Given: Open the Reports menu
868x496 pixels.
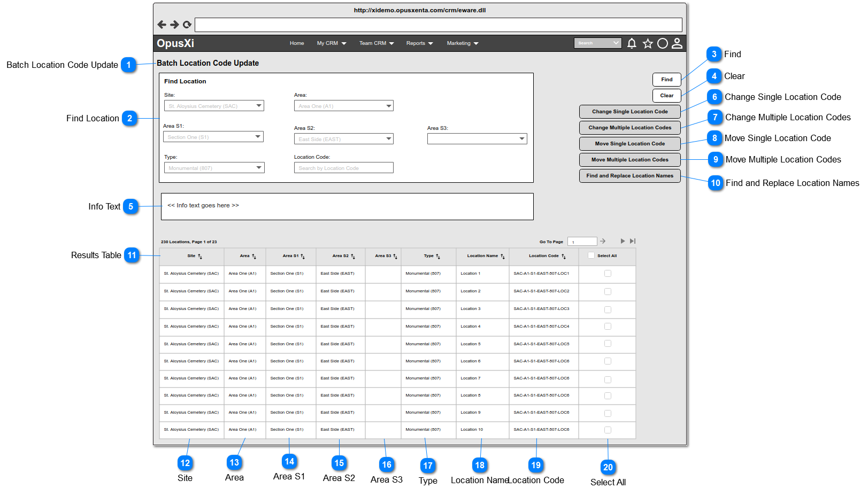Looking at the screenshot, I should tap(419, 43).
